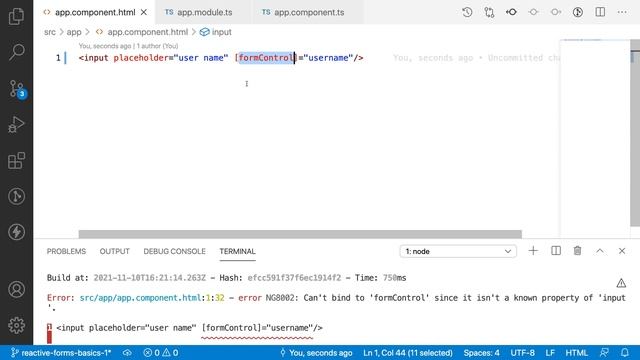Image resolution: width=640 pixels, height=360 pixels.
Task: Open the PROBLEMS panel tab
Action: tap(66, 251)
